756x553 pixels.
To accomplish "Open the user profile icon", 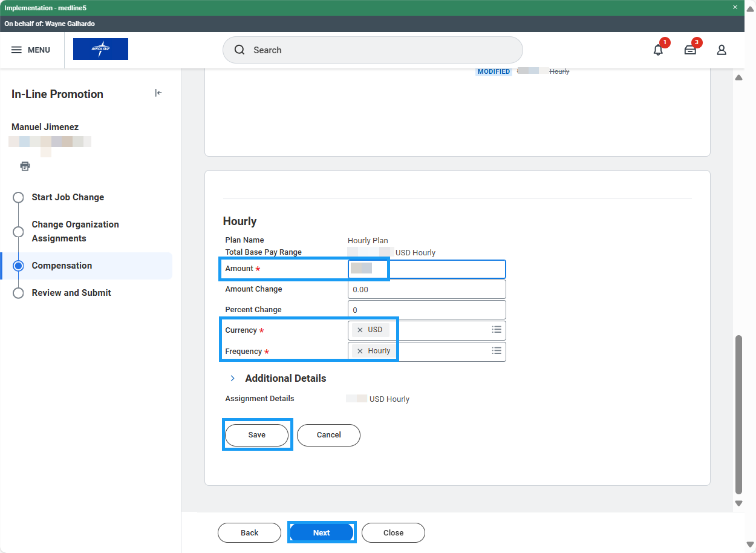I will pos(722,50).
